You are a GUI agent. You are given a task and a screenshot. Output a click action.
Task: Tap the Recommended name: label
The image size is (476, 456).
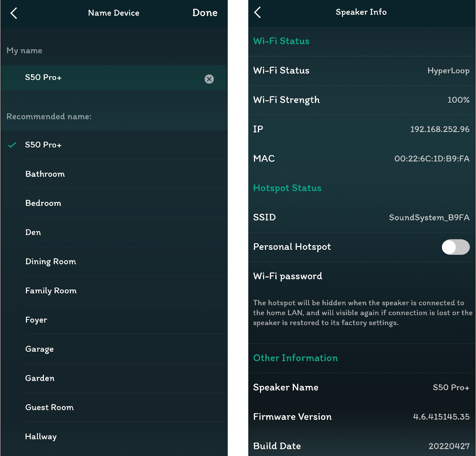(49, 117)
